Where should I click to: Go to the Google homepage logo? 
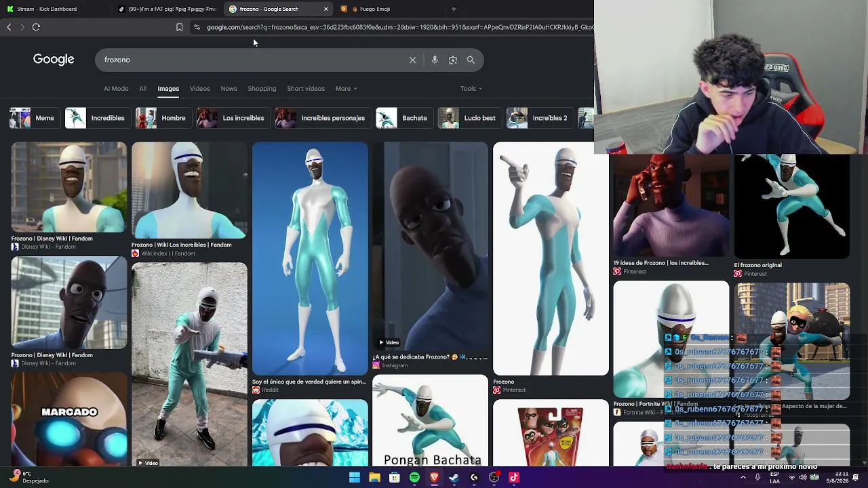coord(54,60)
